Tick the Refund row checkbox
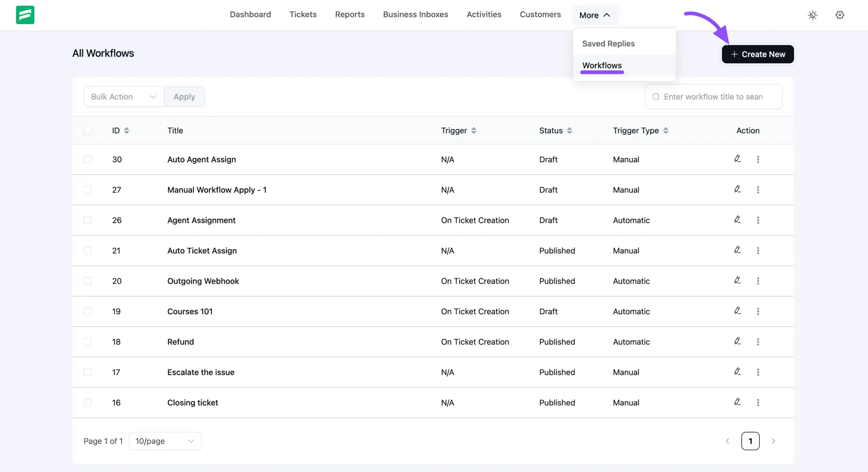The width and height of the screenshot is (868, 472). click(x=88, y=342)
